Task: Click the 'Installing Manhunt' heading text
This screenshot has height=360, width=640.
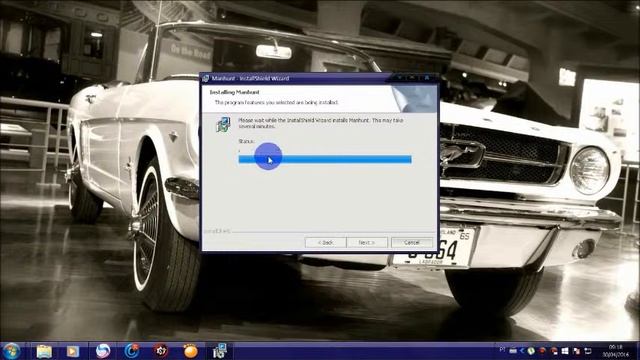Action: coord(234,92)
